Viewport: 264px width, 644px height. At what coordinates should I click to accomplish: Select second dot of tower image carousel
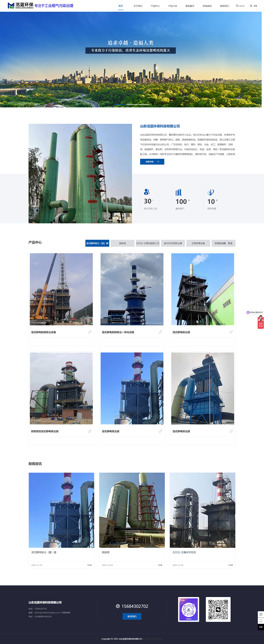124,219
